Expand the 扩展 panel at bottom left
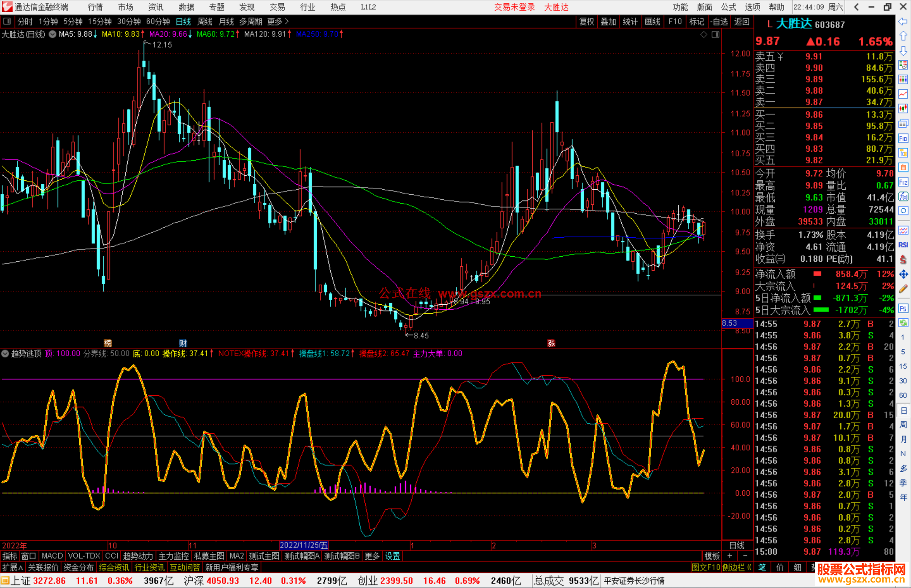 pyautogui.click(x=12, y=568)
